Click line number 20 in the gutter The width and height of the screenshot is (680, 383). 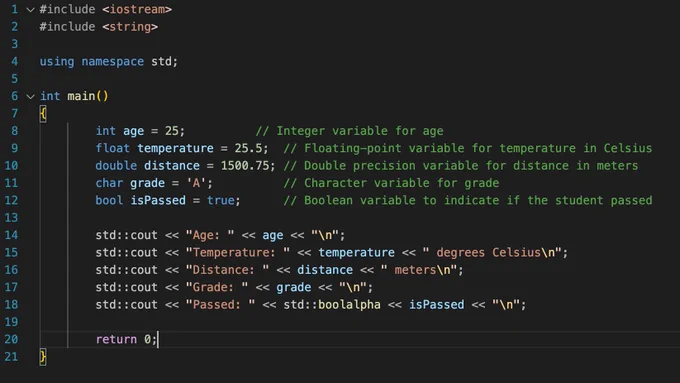tap(11, 339)
